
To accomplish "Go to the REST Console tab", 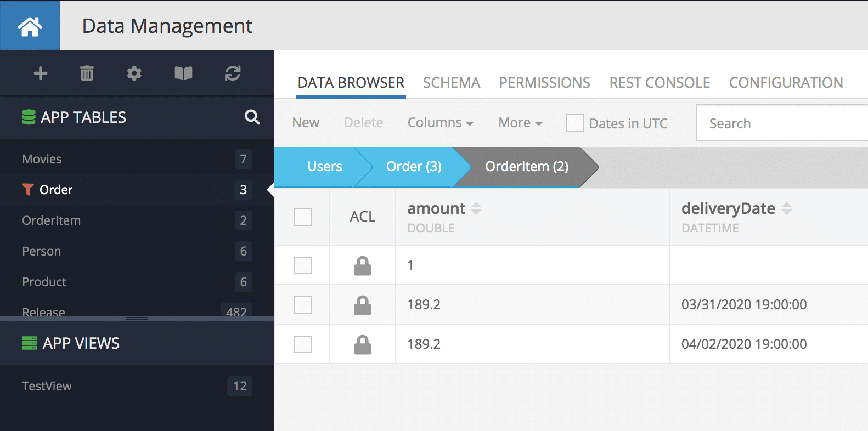I will coord(660,83).
